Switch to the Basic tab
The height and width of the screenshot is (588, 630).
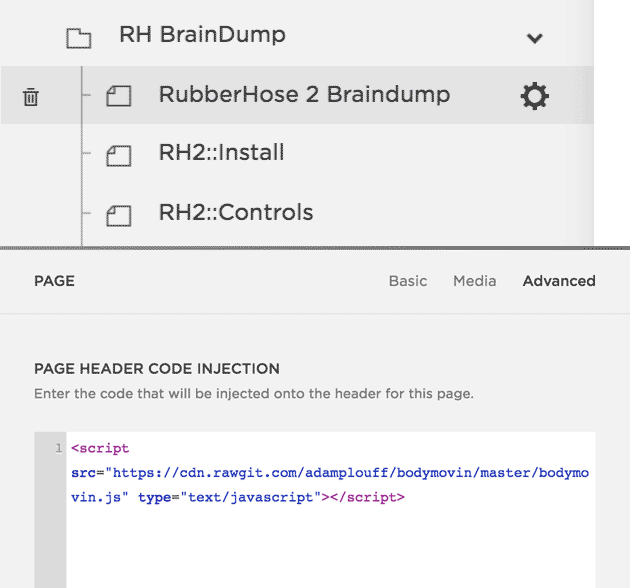pos(408,281)
